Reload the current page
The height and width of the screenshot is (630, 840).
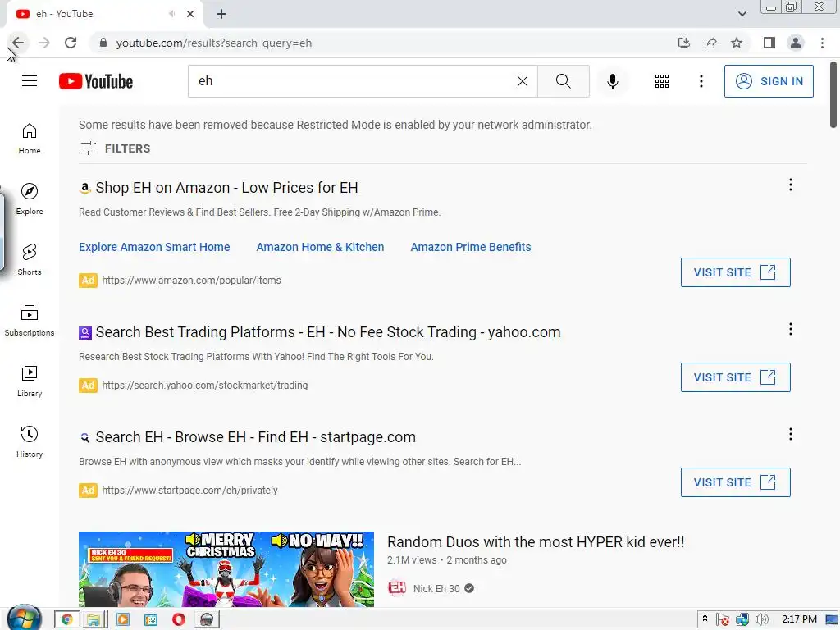[x=71, y=43]
